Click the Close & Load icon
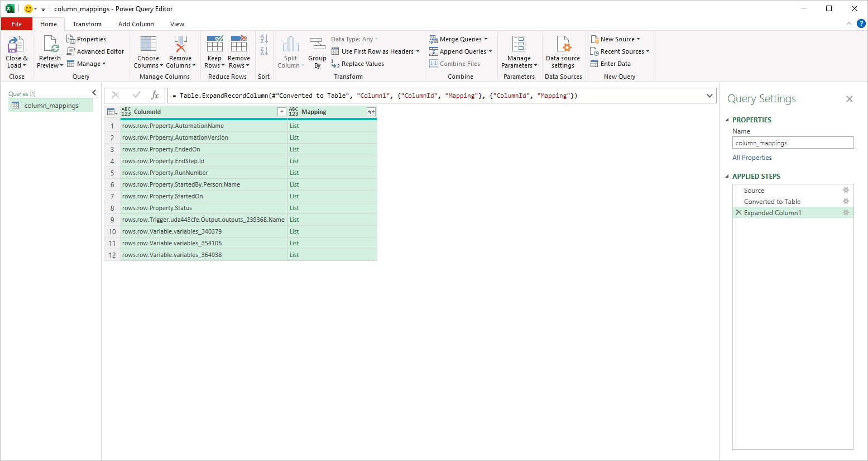868x461 pixels. [16, 45]
